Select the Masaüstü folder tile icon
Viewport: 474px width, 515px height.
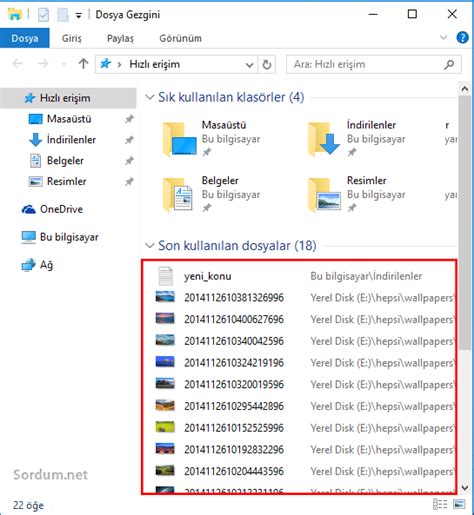[x=179, y=139]
